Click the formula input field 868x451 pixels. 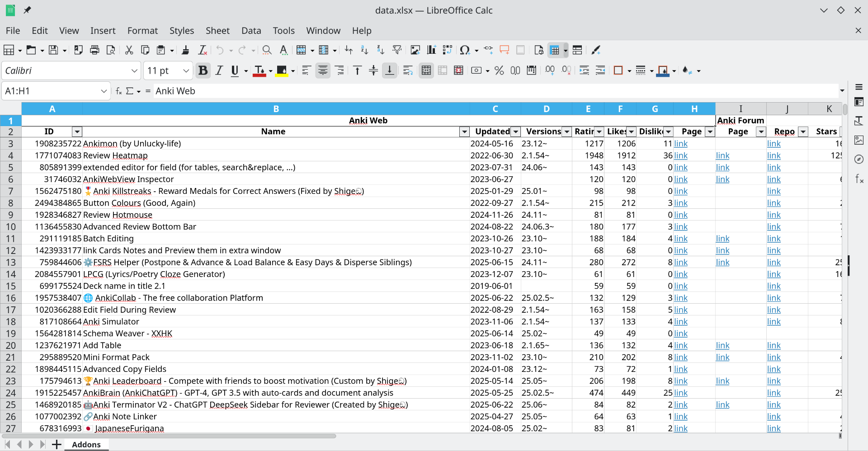click(495, 91)
